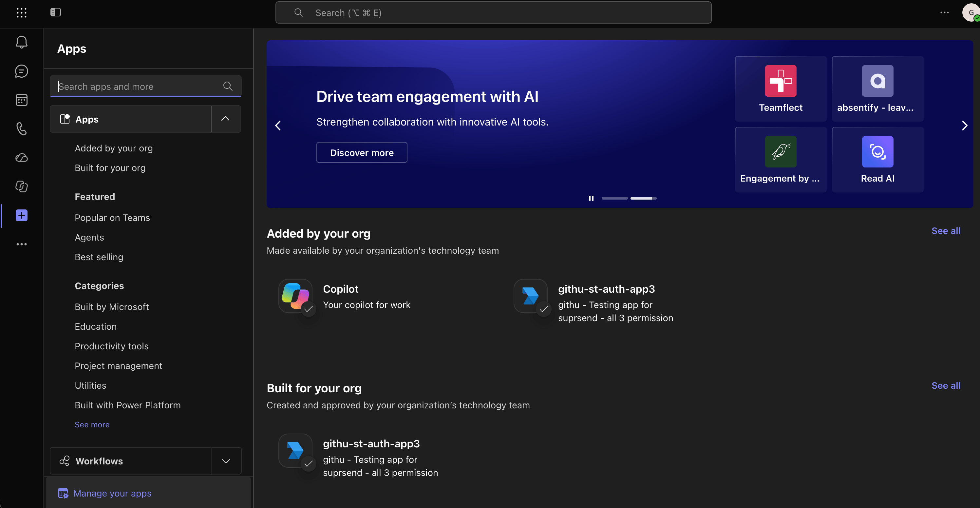This screenshot has width=980, height=508.
Task: Open Project management category
Action: pyautogui.click(x=118, y=366)
